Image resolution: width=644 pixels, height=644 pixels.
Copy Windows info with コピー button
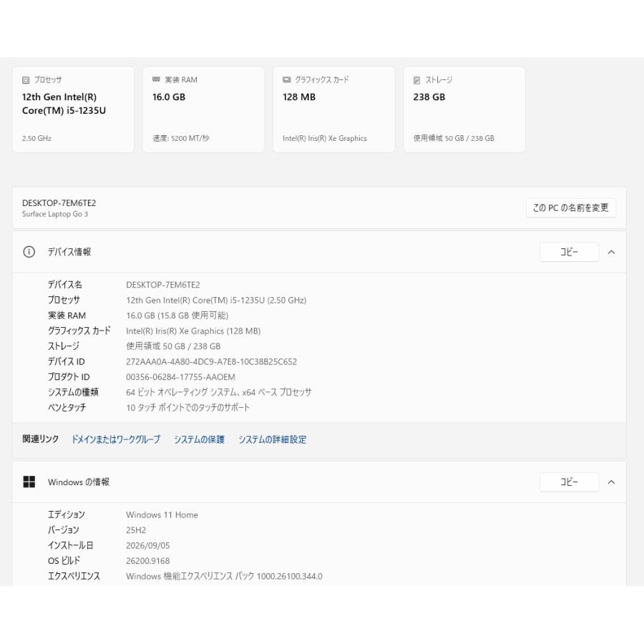tap(569, 482)
